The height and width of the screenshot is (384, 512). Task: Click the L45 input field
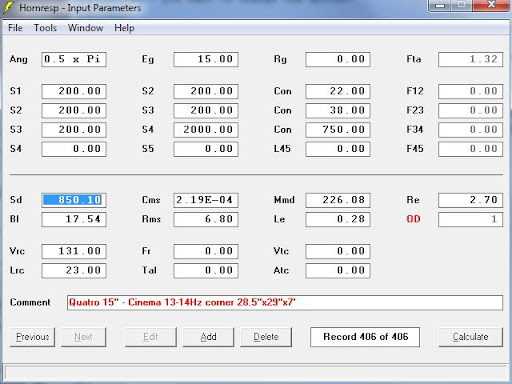click(x=338, y=149)
